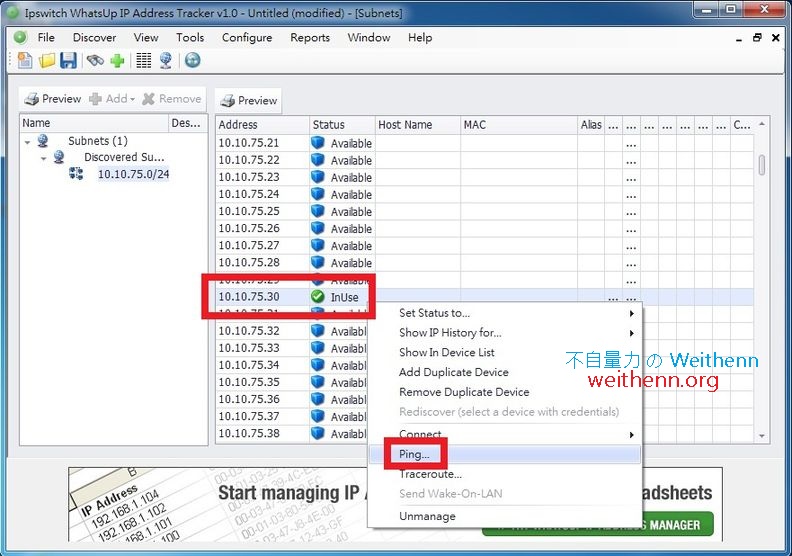Click the Des... column header
The width and height of the screenshot is (792, 556).
(x=187, y=123)
